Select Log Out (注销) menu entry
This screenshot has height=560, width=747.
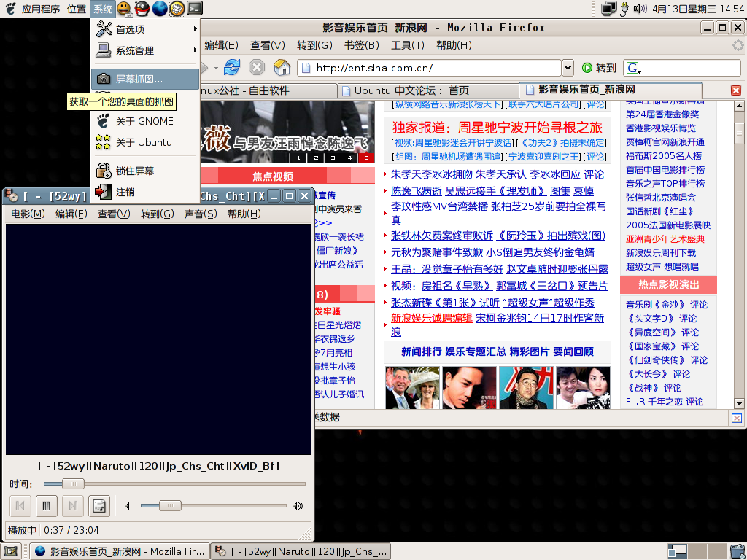[145, 192]
